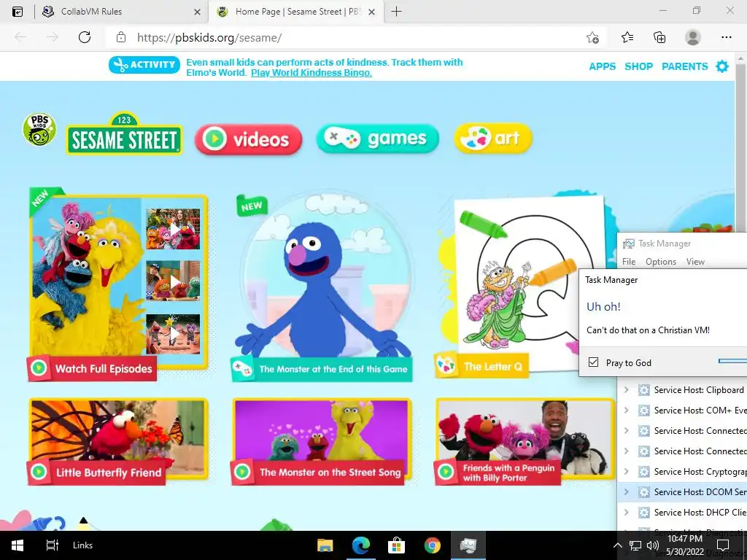747x560 pixels.
Task: Click the Activity scissors badge
Action: tap(144, 65)
